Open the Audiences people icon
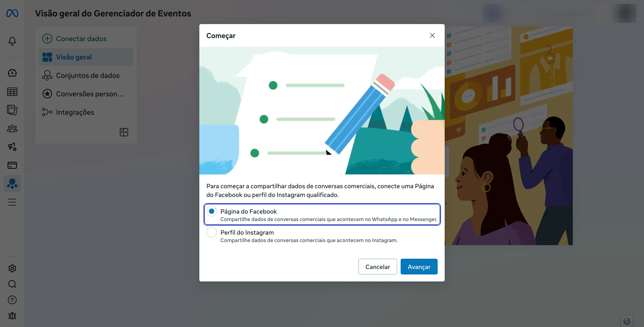Viewport: 644px width, 327px height. click(12, 128)
